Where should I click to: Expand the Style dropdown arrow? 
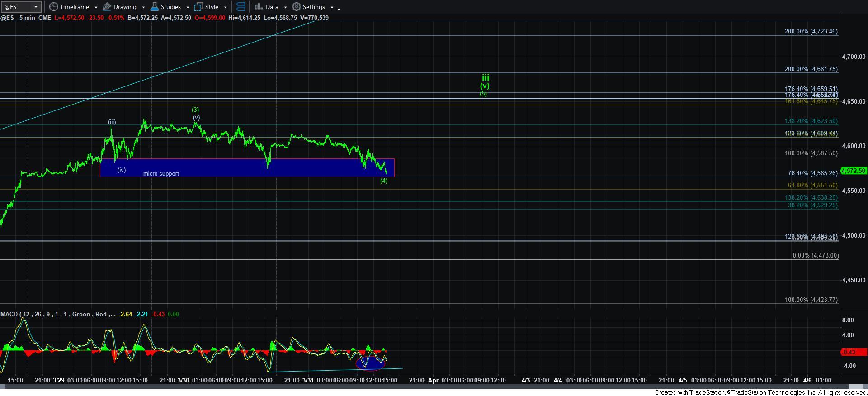click(225, 7)
